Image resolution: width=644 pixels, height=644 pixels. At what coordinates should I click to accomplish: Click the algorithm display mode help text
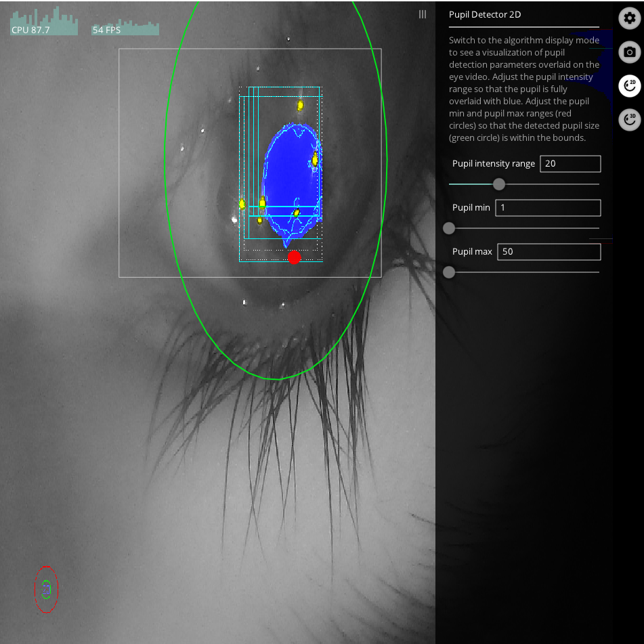[x=523, y=89]
